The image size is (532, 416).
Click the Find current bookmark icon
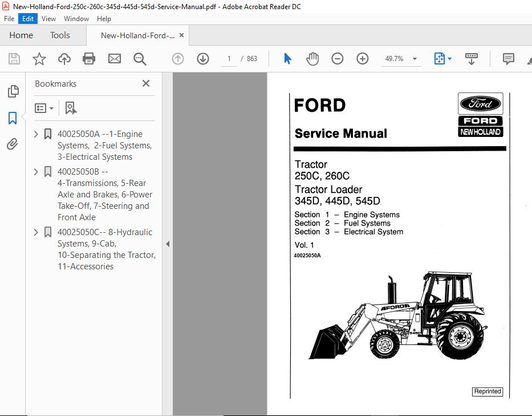[71, 108]
